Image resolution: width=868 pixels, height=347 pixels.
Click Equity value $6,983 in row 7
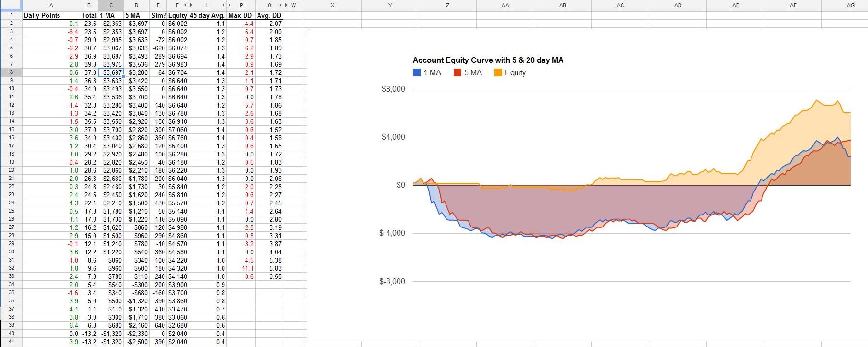coord(178,64)
